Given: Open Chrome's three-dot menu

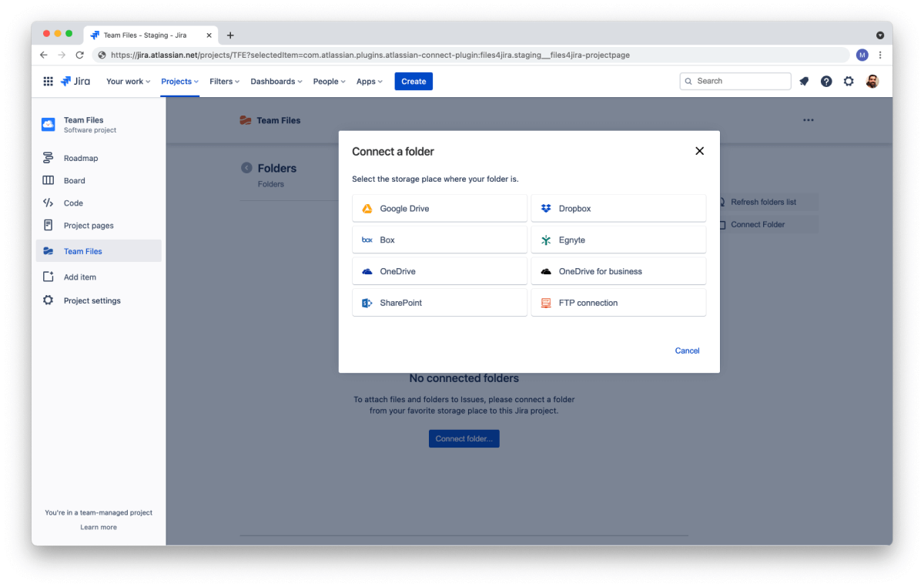Looking at the screenshot, I should [x=880, y=55].
